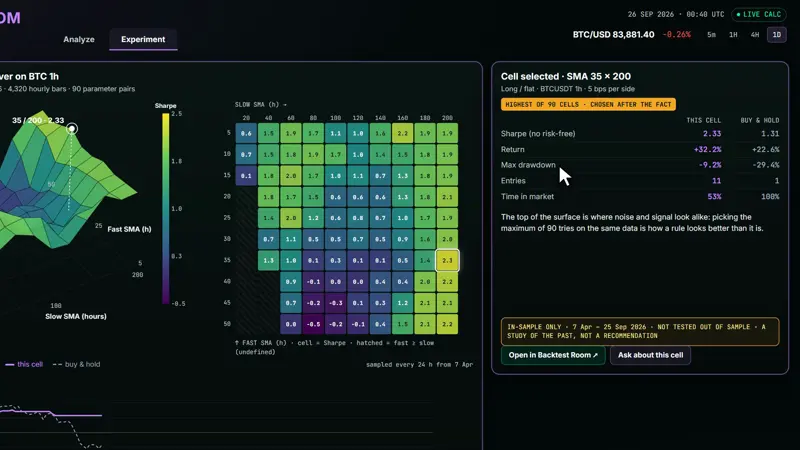Click the LIVE CALC status badge

pyautogui.click(x=759, y=14)
